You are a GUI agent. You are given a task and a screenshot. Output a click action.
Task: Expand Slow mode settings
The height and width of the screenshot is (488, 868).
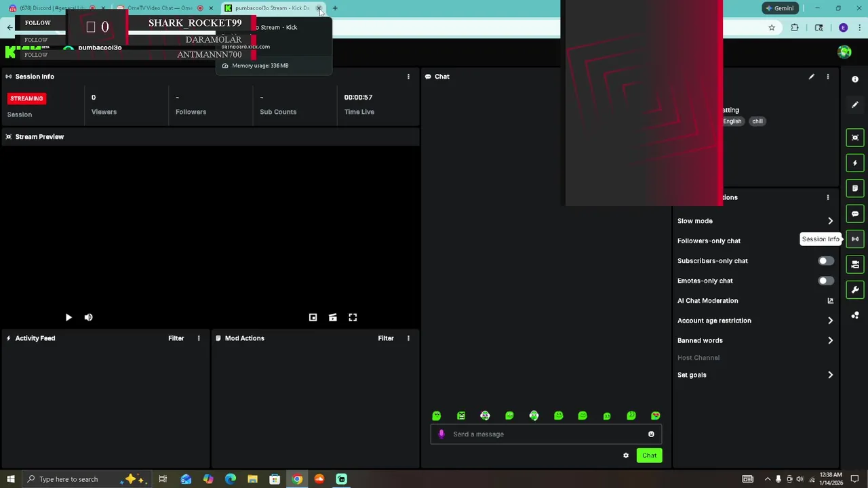click(830, 221)
